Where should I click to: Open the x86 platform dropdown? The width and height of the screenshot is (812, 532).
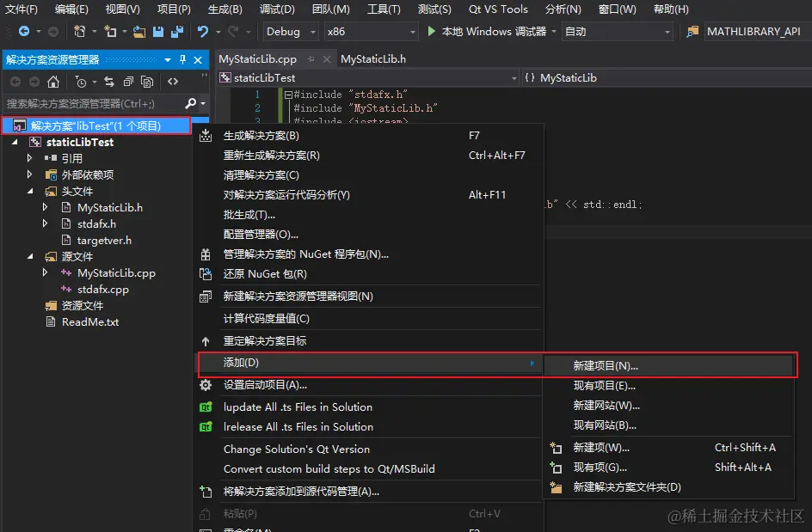coord(371,32)
